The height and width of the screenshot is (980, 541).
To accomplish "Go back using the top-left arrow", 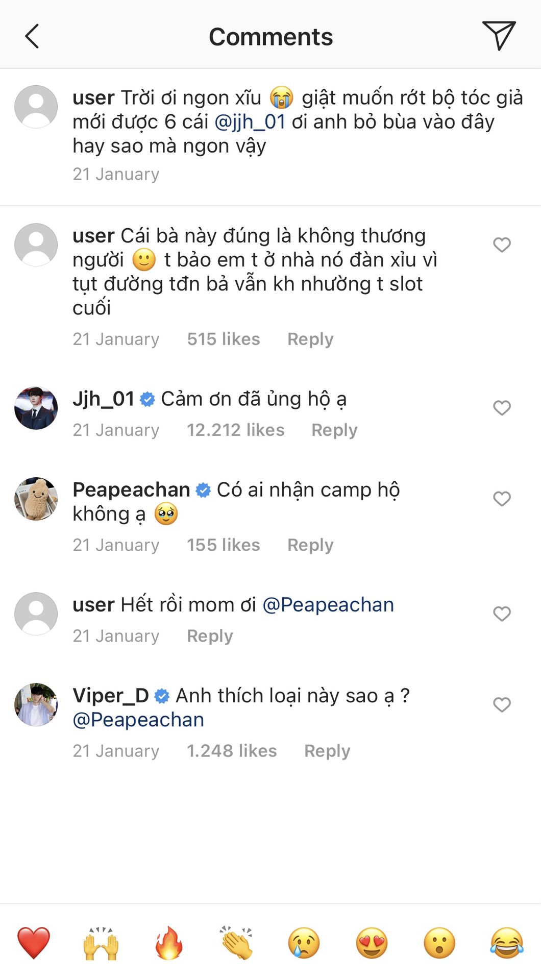I will tap(32, 36).
